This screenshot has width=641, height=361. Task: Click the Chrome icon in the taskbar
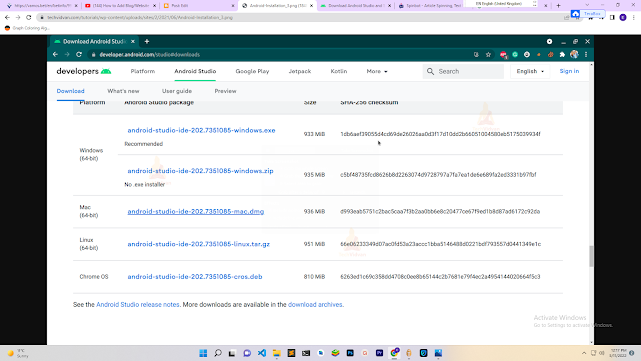394,353
